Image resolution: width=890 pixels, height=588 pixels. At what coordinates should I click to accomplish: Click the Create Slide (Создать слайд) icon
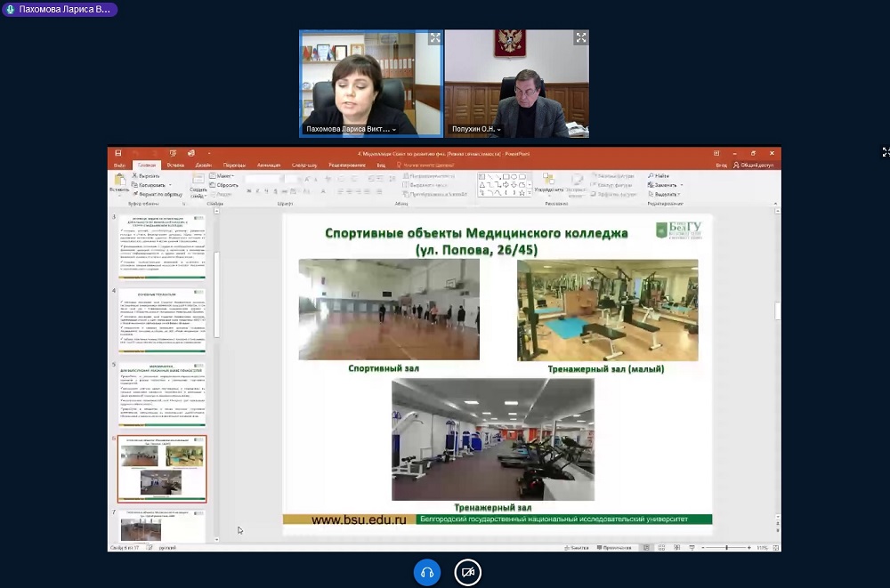coord(198,184)
